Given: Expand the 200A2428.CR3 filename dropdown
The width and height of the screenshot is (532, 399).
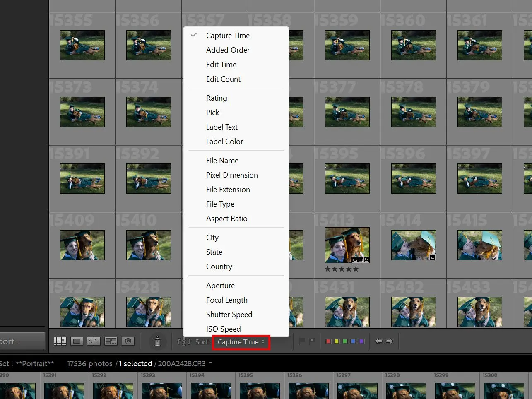Looking at the screenshot, I should pos(210,363).
